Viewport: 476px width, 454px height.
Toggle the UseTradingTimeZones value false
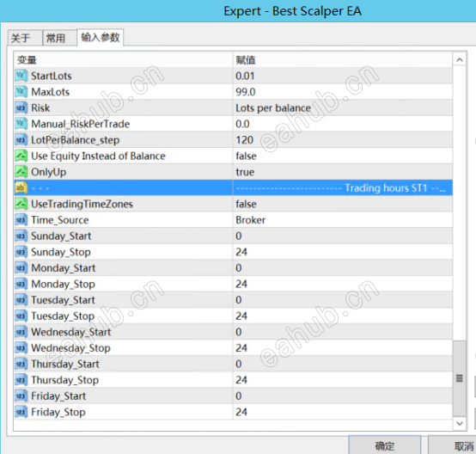[x=247, y=204]
